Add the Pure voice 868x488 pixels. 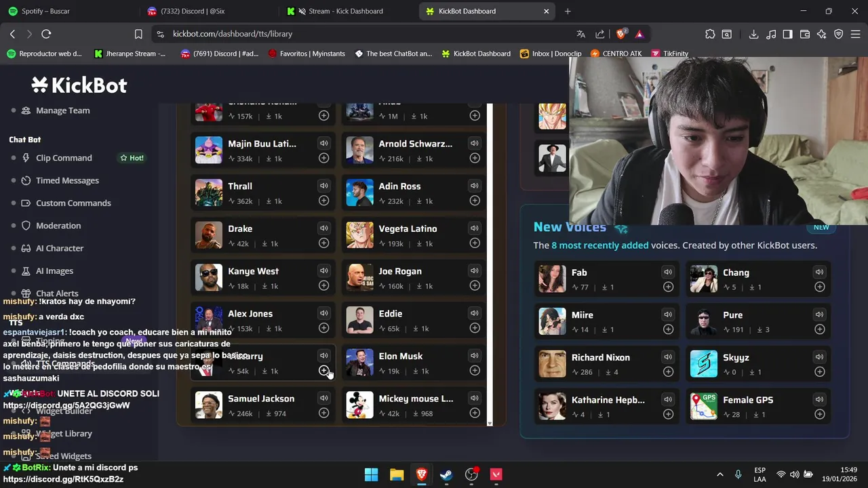pos(819,329)
